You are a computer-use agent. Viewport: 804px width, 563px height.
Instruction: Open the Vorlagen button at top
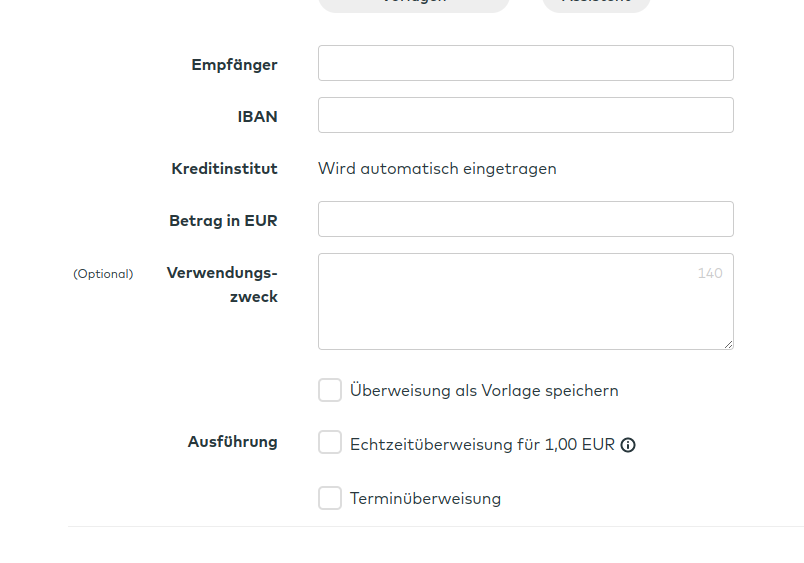pyautogui.click(x=413, y=3)
